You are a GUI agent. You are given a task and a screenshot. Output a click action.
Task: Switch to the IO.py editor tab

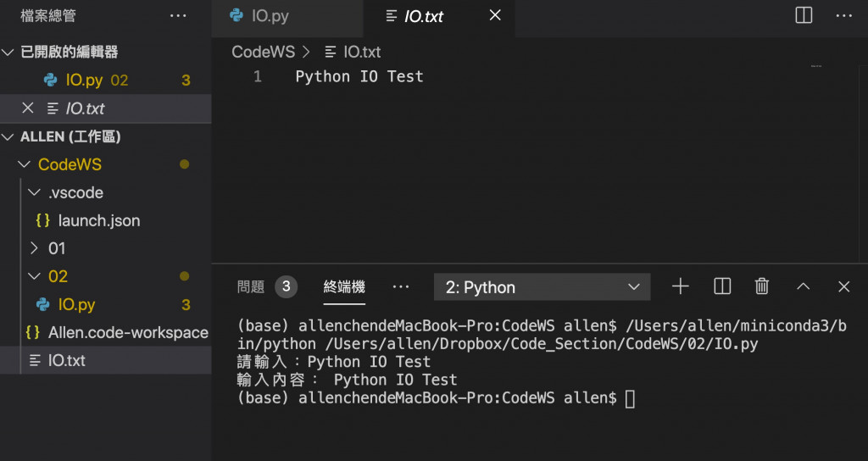(x=271, y=16)
